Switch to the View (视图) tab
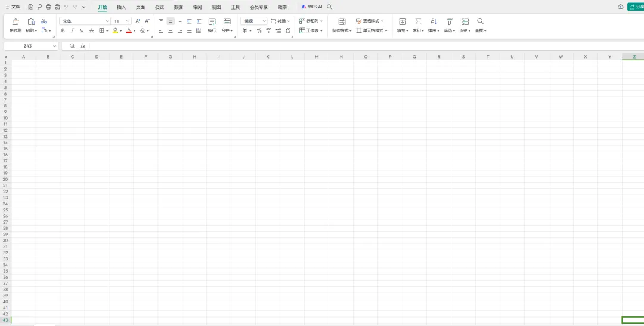This screenshot has width=644, height=326. pyautogui.click(x=216, y=7)
